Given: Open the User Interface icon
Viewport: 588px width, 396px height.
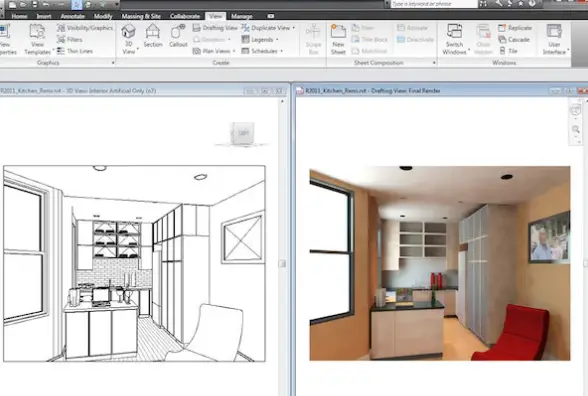Looking at the screenshot, I should pos(554,32).
